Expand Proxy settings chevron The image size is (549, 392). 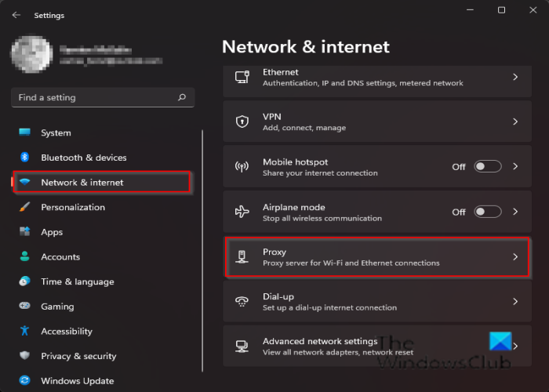(x=515, y=256)
